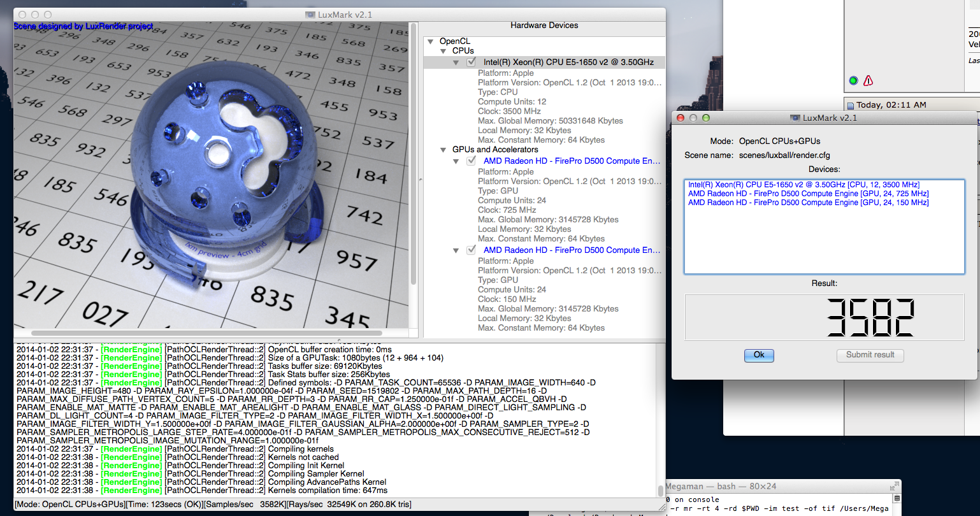The height and width of the screenshot is (516, 980).
Task: Click the Submit result button
Action: [x=870, y=355]
